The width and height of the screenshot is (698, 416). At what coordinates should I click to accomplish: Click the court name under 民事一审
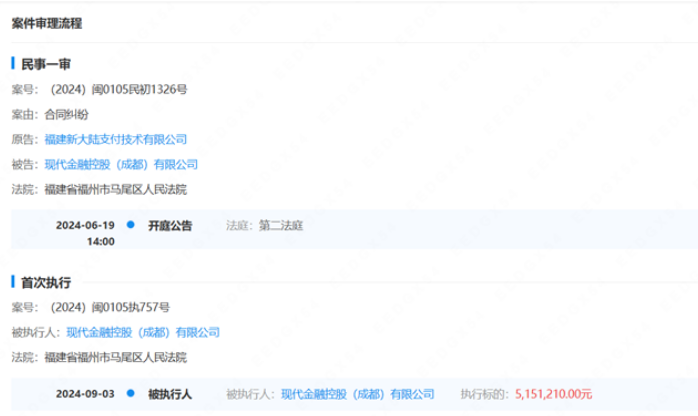click(x=114, y=189)
